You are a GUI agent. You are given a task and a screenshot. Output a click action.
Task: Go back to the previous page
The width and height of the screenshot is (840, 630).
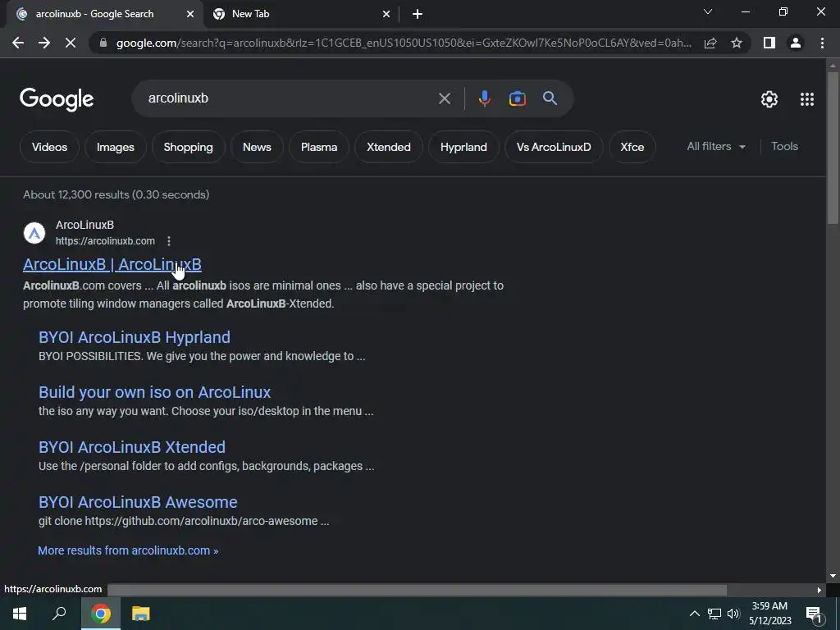coord(18,43)
